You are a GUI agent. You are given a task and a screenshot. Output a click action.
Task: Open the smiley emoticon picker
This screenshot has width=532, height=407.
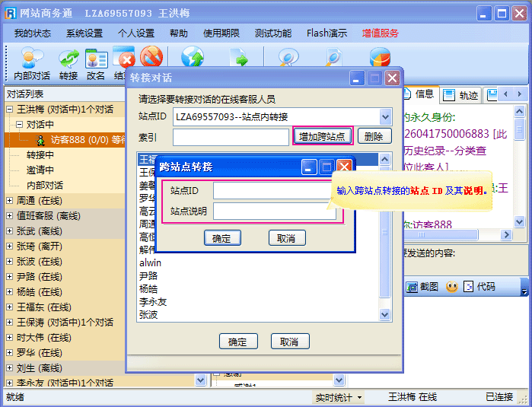[452, 287]
